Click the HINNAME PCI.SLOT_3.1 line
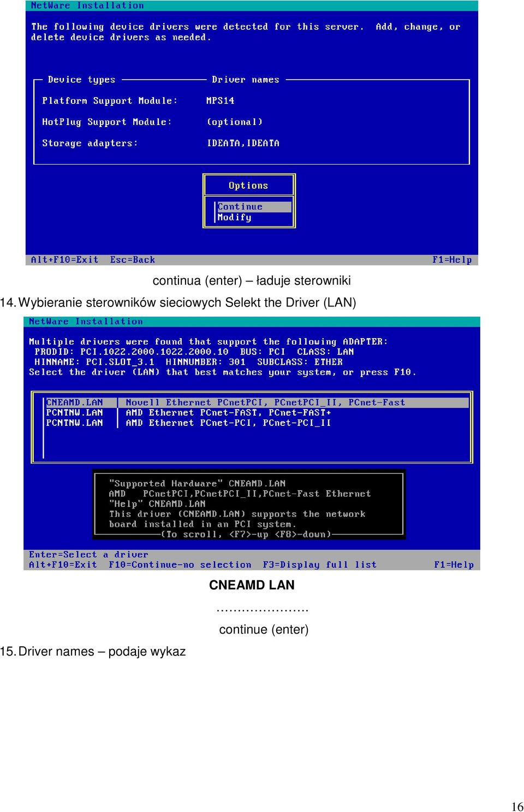 (x=188, y=362)
